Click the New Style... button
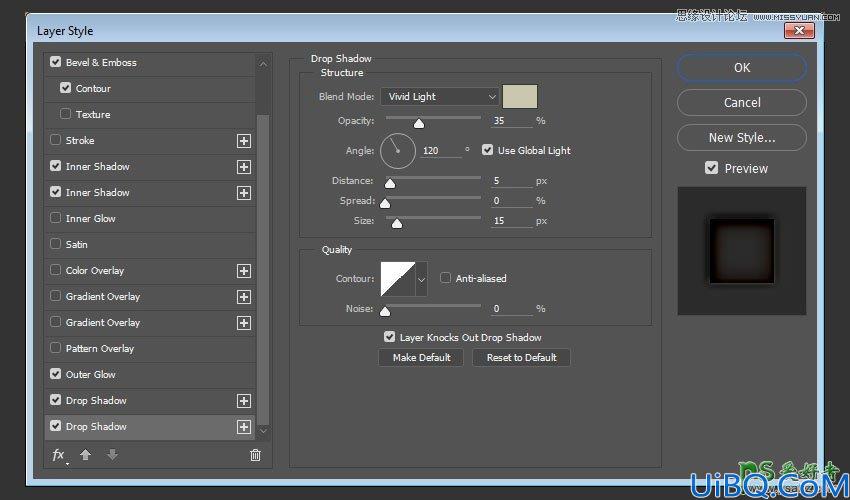 [742, 138]
